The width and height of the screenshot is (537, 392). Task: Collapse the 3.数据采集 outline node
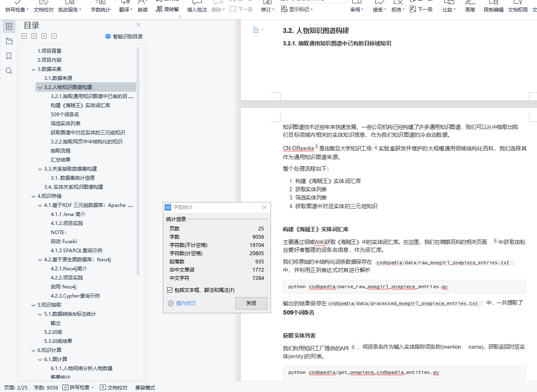(33, 69)
